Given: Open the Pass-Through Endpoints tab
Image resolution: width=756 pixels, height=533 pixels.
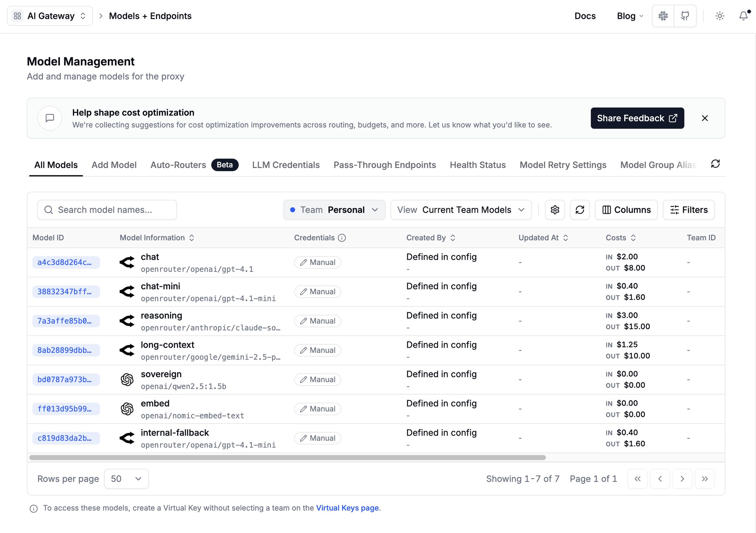Looking at the screenshot, I should [385, 165].
